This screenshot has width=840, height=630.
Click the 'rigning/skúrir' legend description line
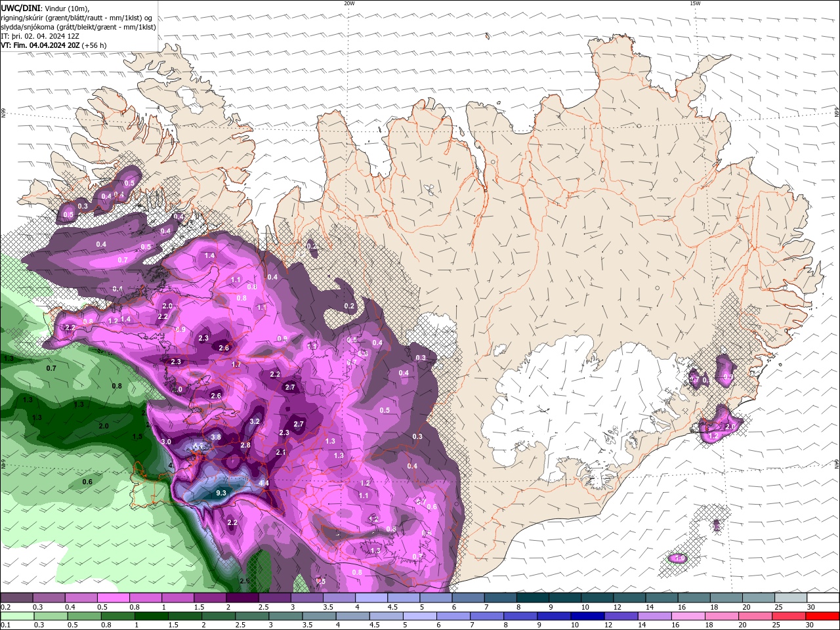click(x=77, y=18)
